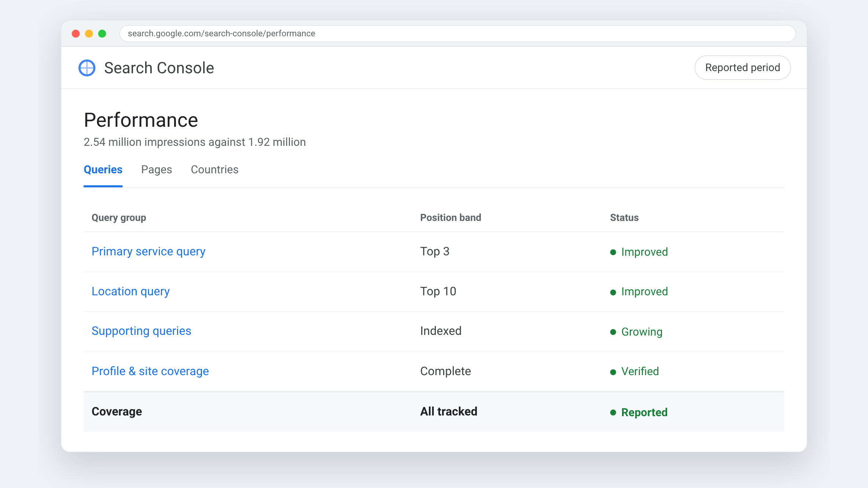Focus the browser address bar URL field
Viewport: 868px width, 488px height.
[457, 34]
